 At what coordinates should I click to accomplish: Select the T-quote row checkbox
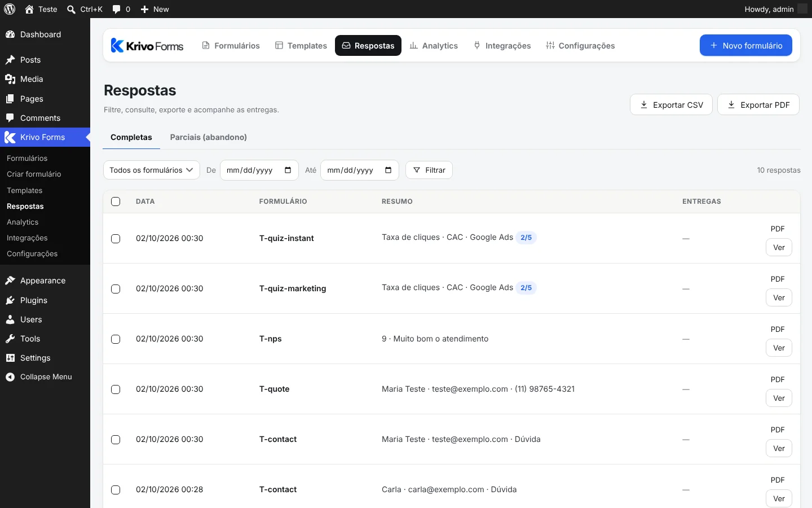point(116,389)
